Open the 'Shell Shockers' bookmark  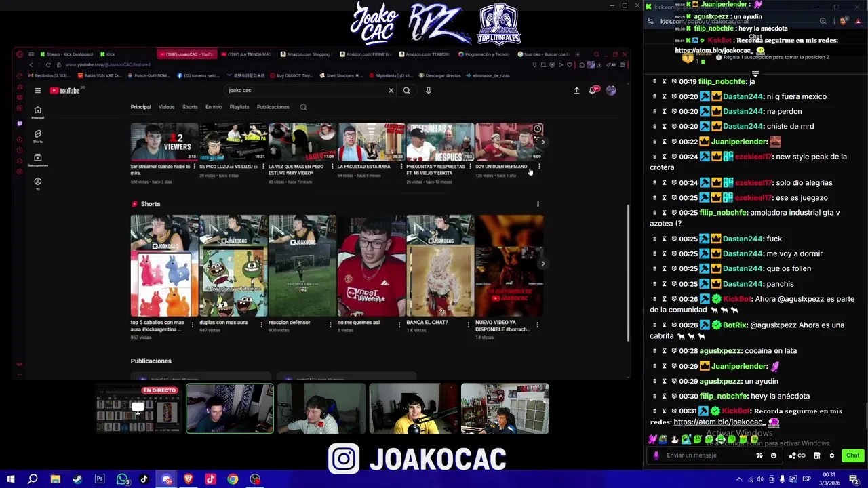(343, 75)
